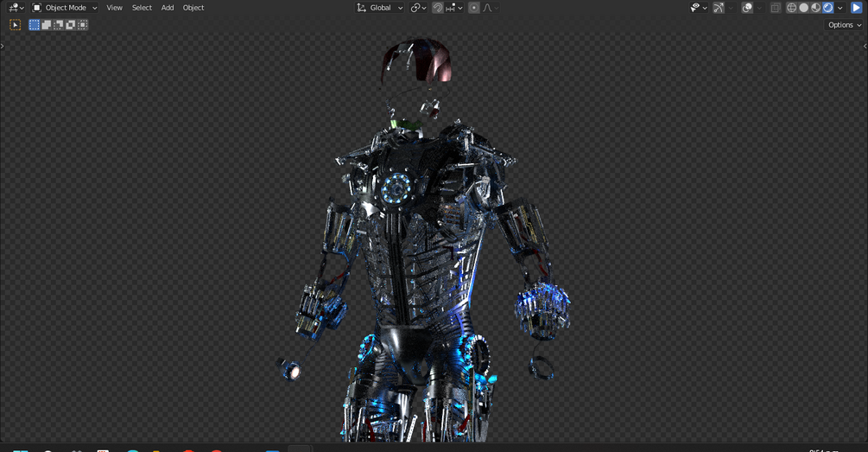Toggle proportional editing
868x452 pixels.
[474, 8]
